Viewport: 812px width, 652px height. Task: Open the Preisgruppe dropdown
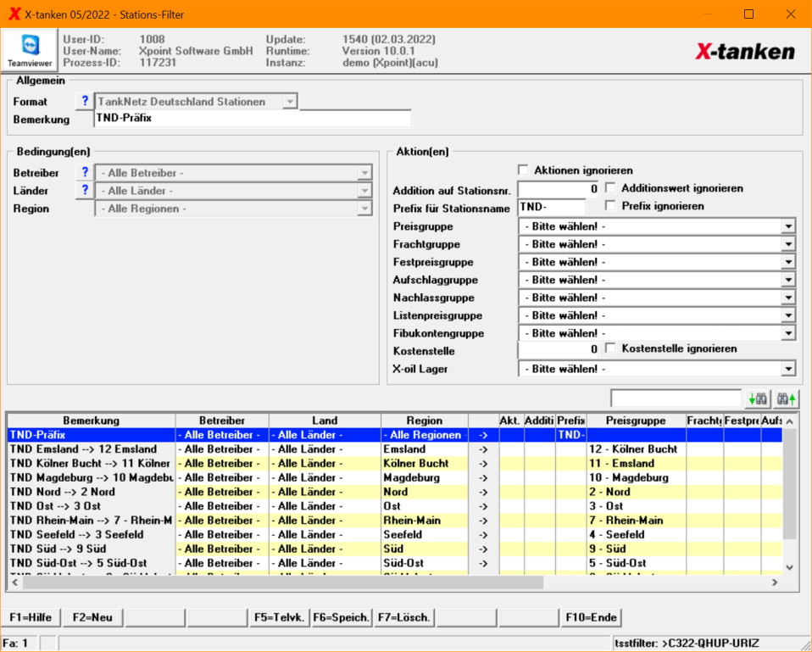pyautogui.click(x=788, y=226)
